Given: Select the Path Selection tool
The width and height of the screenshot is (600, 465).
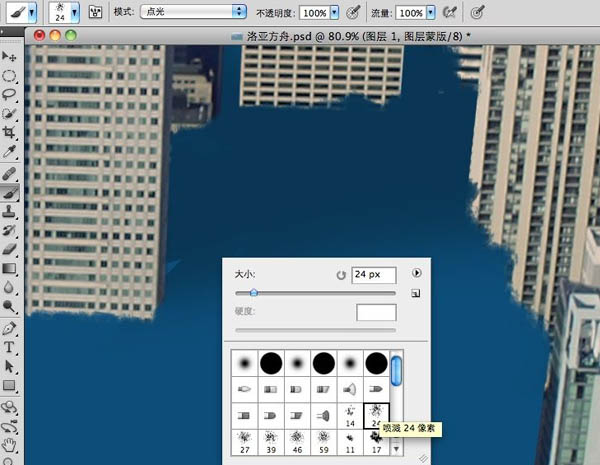Looking at the screenshot, I should (9, 366).
